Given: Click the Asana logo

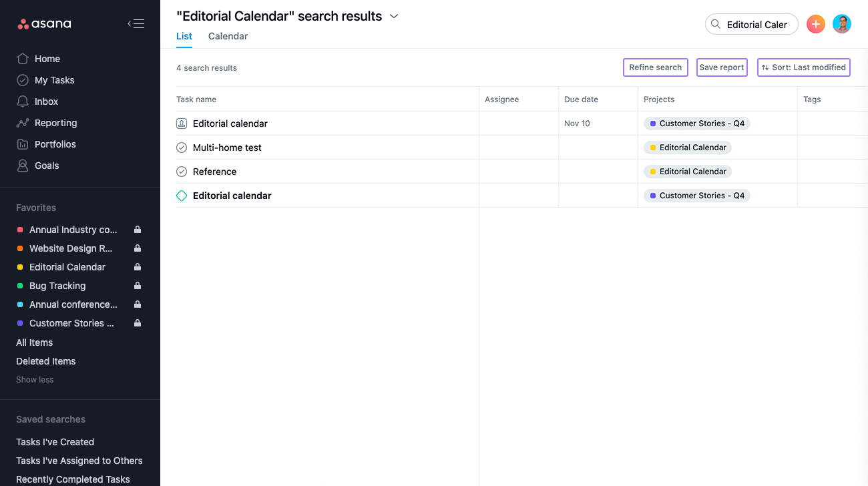Looking at the screenshot, I should pos(44,24).
